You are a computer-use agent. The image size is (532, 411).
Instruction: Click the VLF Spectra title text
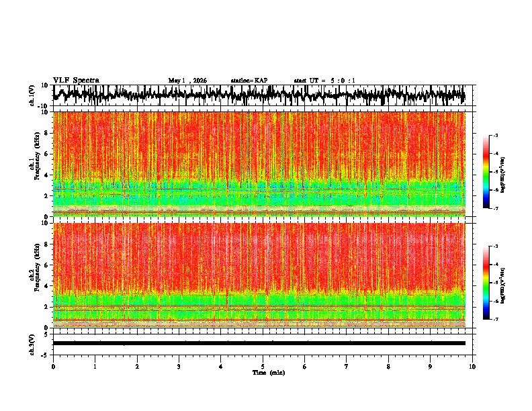coord(76,81)
